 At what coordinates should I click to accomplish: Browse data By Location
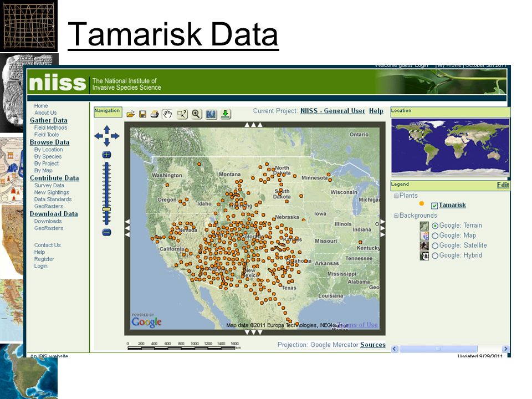[49, 150]
